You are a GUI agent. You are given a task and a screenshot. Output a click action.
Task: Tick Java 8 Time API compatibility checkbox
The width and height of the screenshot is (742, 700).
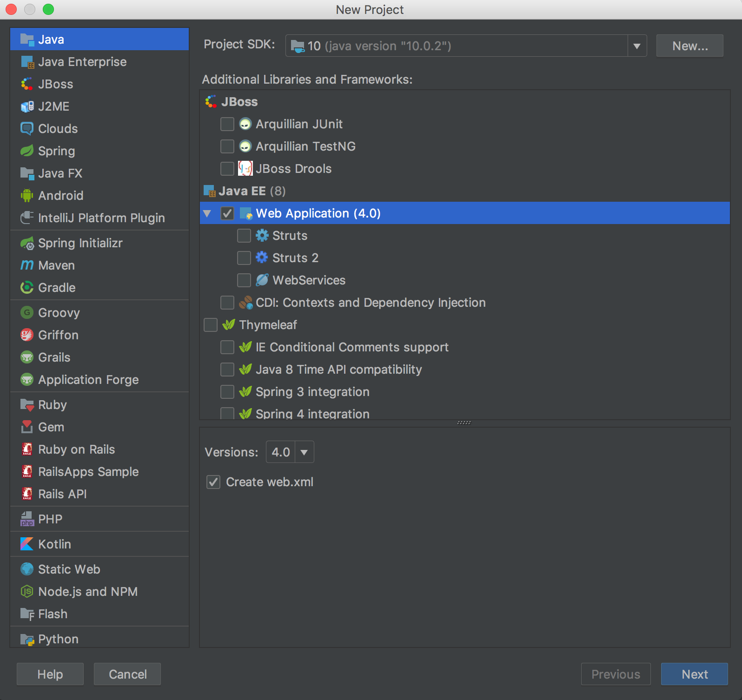coord(227,370)
